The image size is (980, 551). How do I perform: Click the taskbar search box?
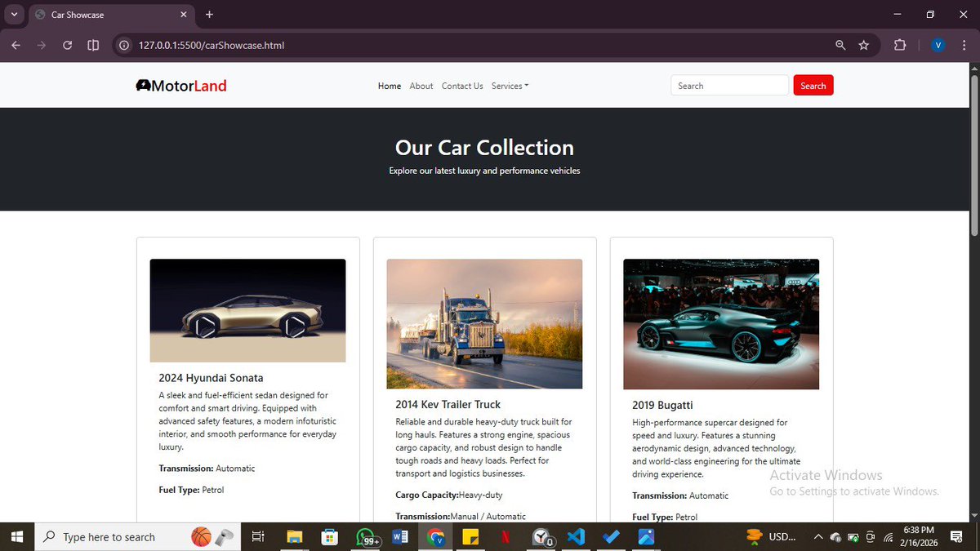[139, 537]
